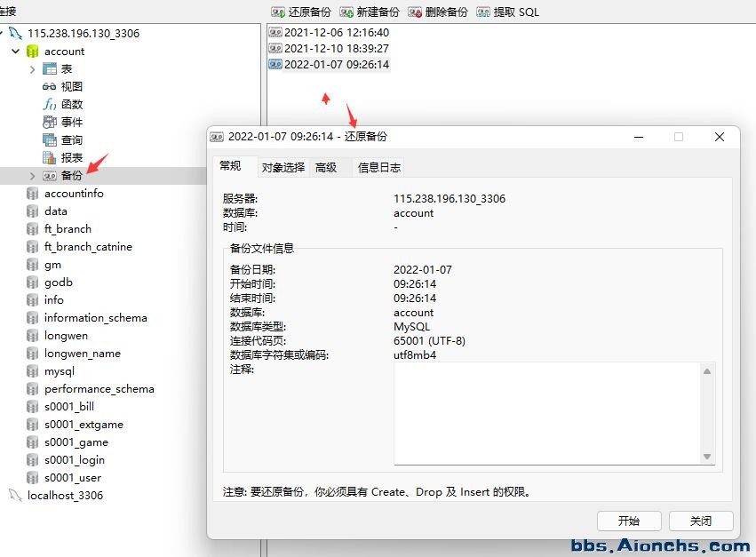Expand the 表 tables tree node

click(x=33, y=69)
